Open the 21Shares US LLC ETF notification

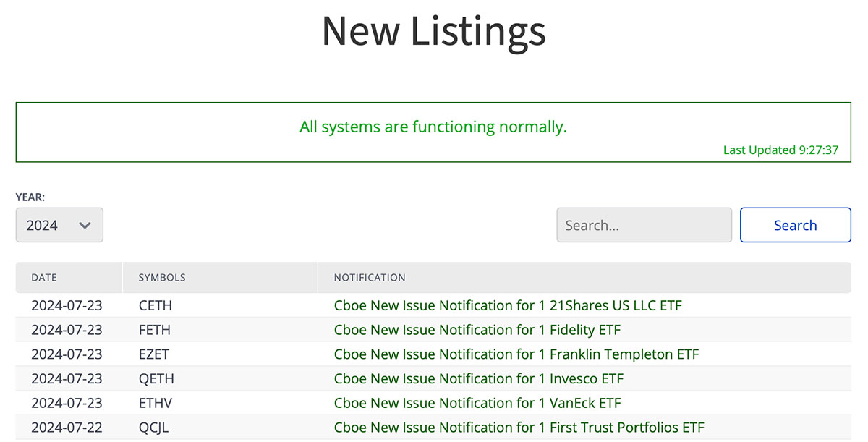click(x=508, y=305)
